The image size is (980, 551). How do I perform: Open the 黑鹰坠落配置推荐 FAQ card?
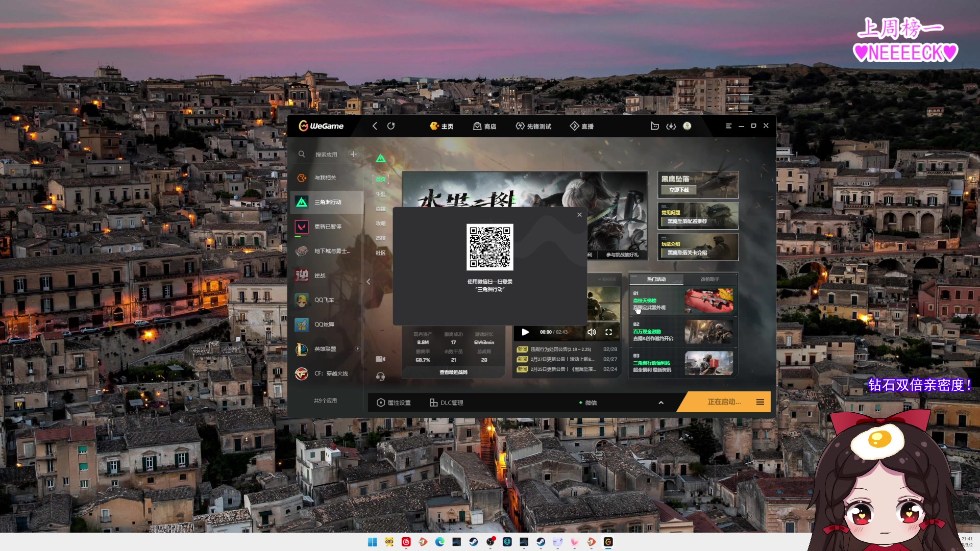coord(698,216)
